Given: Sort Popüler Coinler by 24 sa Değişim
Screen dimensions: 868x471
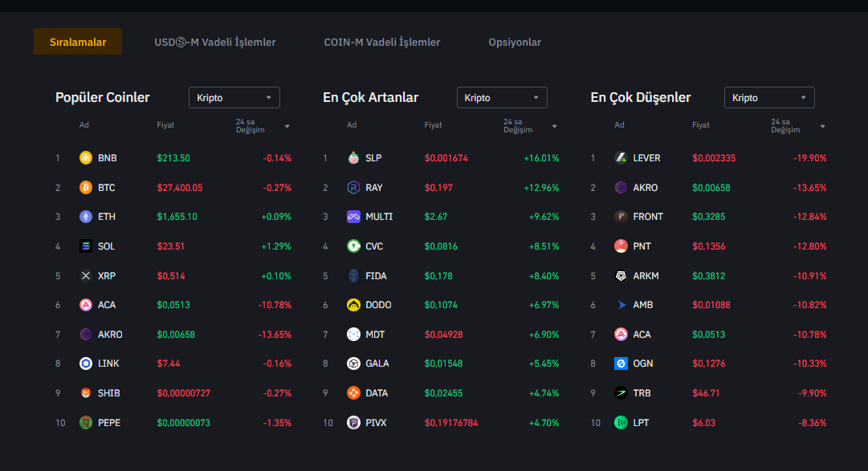Looking at the screenshot, I should click(287, 127).
